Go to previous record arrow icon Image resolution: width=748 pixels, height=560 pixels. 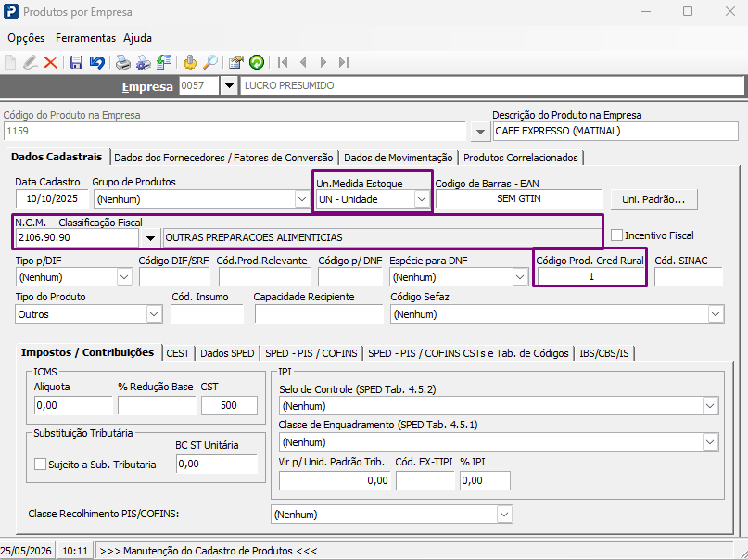tap(303, 62)
